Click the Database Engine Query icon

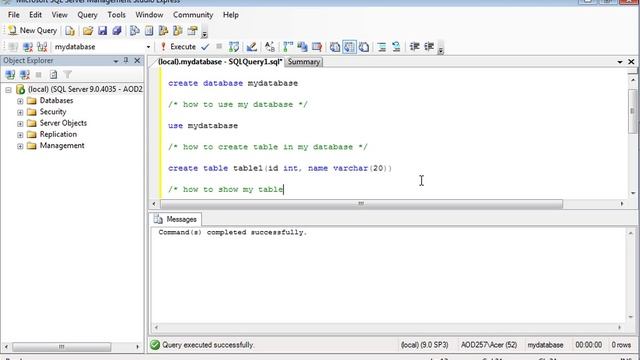point(70,31)
